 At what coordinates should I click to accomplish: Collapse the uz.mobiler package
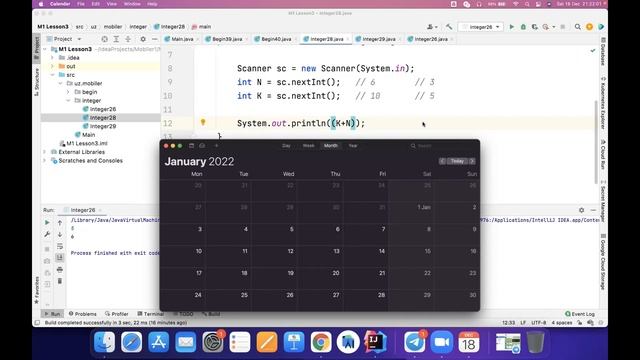60,83
